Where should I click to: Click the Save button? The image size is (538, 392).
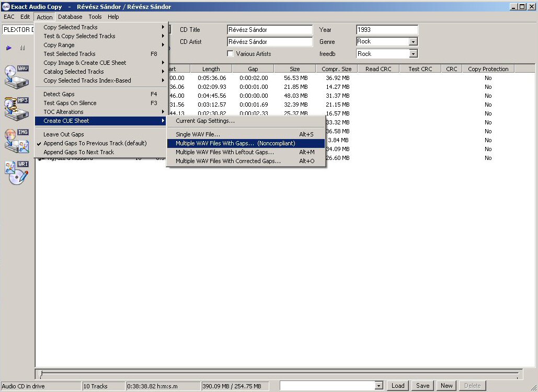pos(422,386)
